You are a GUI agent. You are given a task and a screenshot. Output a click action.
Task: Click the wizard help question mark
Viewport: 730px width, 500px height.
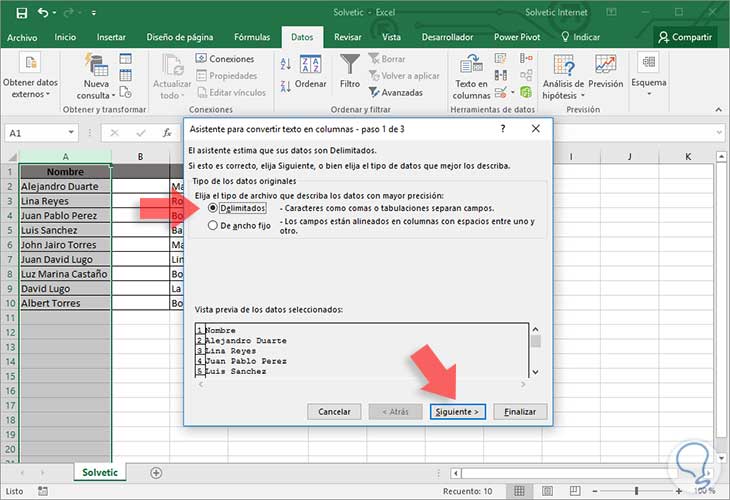pos(503,128)
